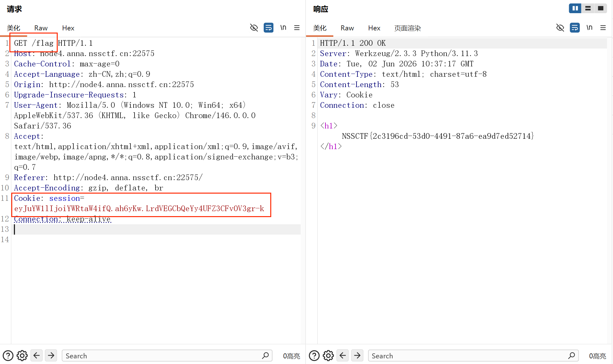Image resolution: width=613 pixels, height=364 pixels.
Task: Open request panel hamburger menu
Action: pyautogui.click(x=297, y=28)
